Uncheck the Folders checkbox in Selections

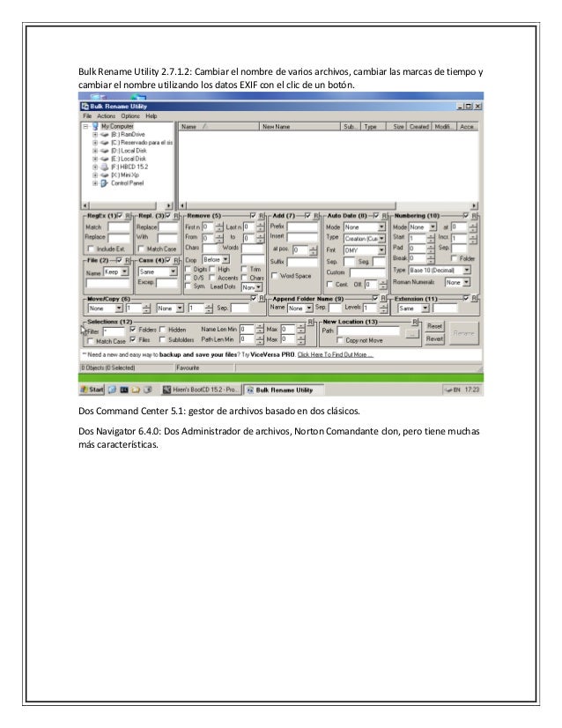[x=133, y=330]
